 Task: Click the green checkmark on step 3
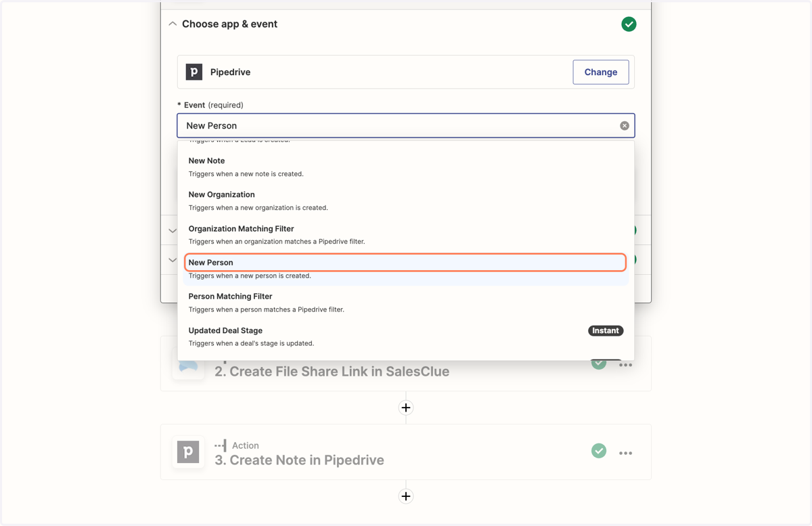[x=599, y=451]
